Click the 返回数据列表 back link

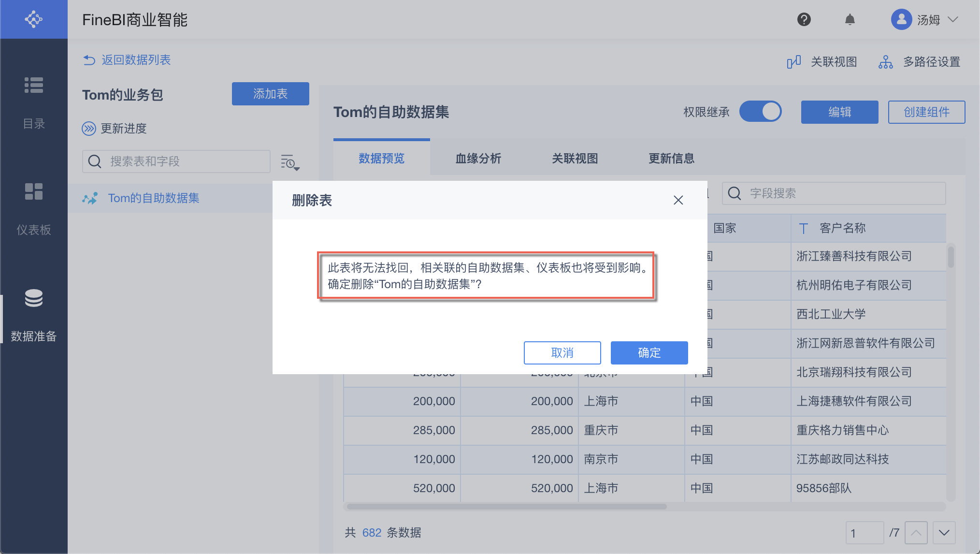click(126, 59)
